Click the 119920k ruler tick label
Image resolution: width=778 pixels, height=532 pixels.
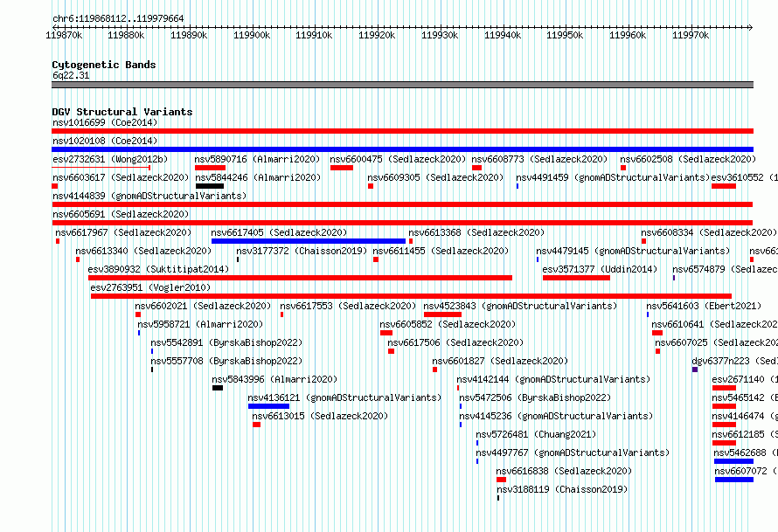377,35
